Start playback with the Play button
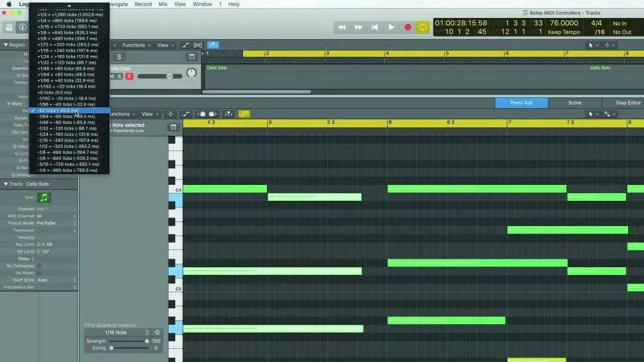Screen dimensions: 644x362 tap(392, 27)
